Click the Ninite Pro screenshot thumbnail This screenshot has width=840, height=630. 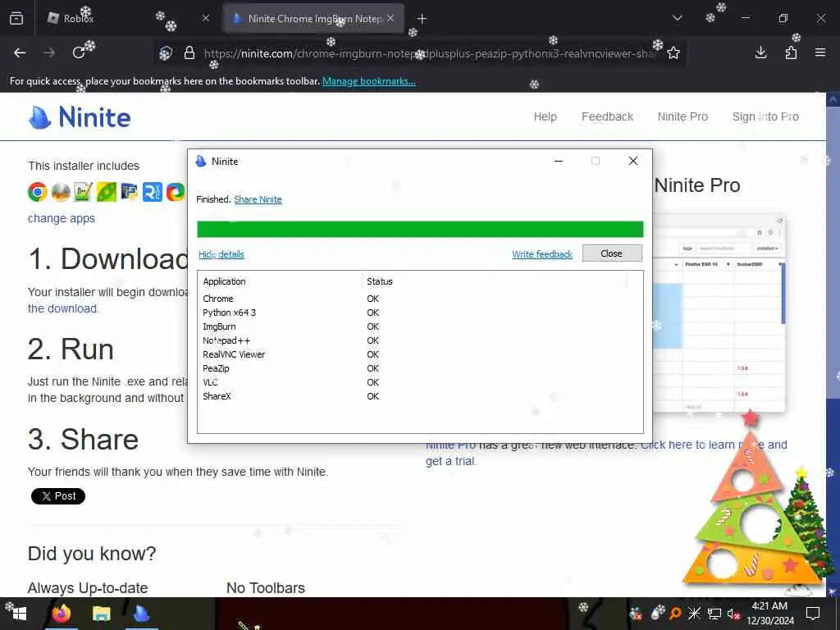pyautogui.click(x=719, y=313)
